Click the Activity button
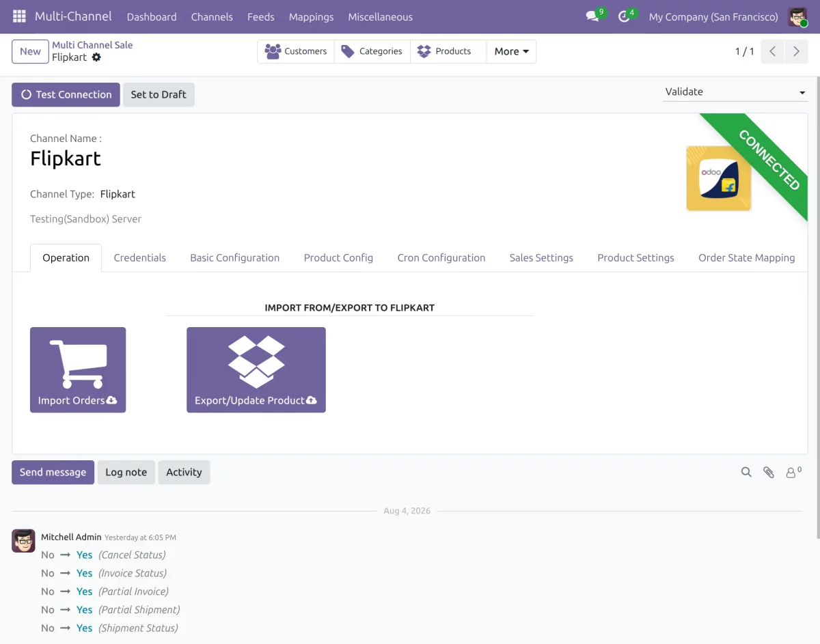The image size is (820, 644). pyautogui.click(x=184, y=472)
